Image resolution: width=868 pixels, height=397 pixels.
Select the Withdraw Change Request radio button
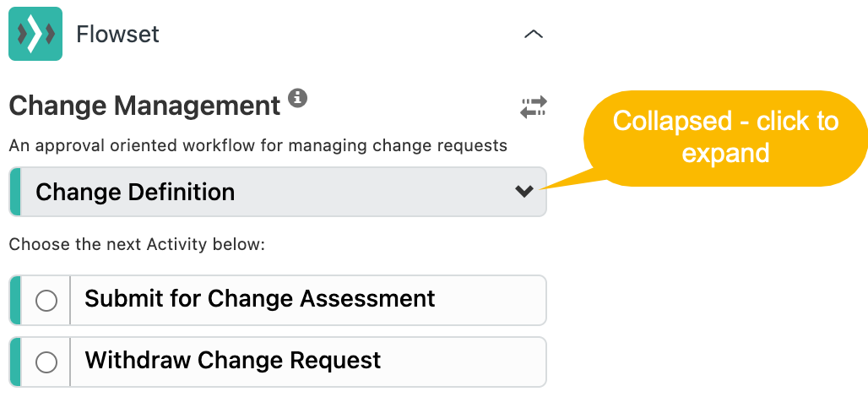click(46, 362)
